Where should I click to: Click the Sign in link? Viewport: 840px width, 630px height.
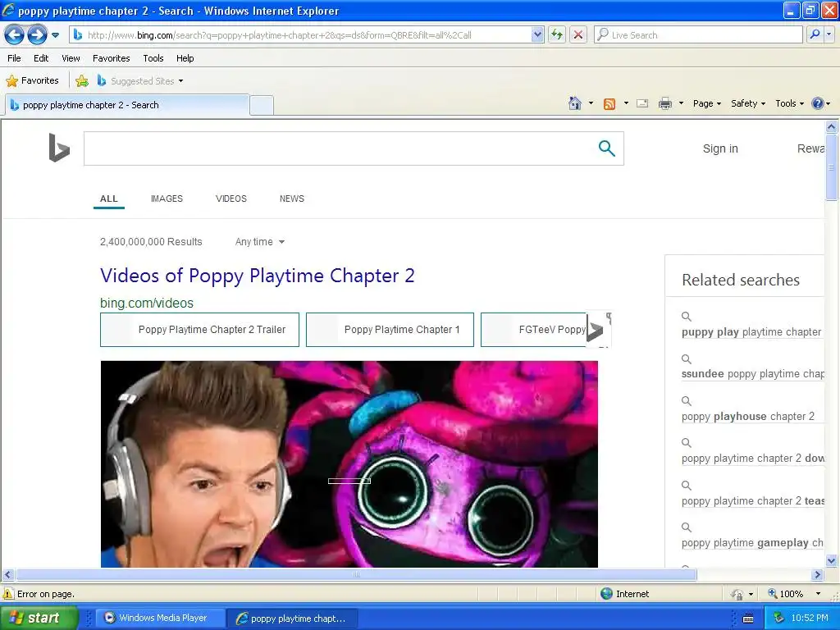(x=720, y=149)
